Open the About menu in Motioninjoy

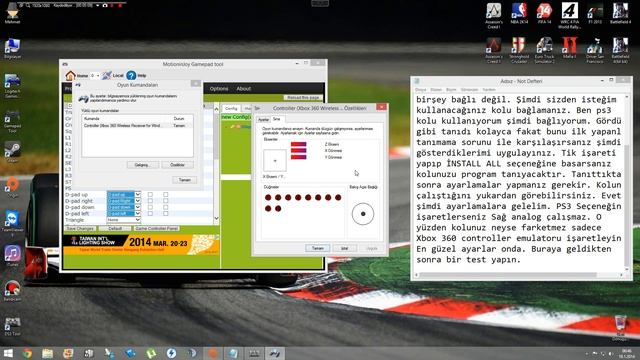(x=244, y=89)
